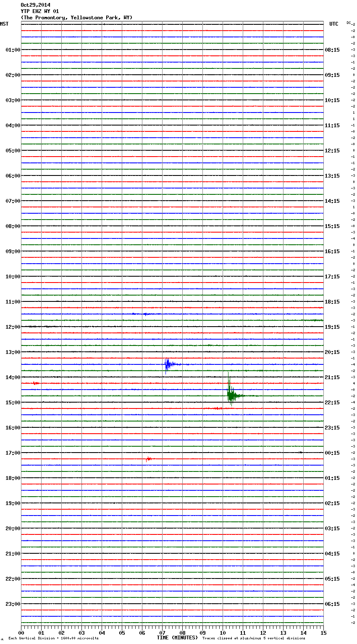This screenshot has height=644, width=357.
Task: Click the '05' minute tick label on the bottom axis
Action: 122,633
